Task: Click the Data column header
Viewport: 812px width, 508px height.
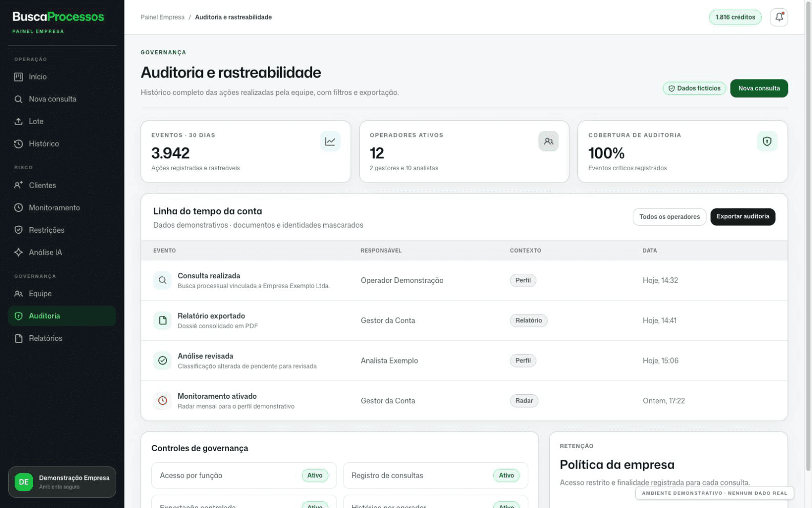Action: (x=650, y=251)
